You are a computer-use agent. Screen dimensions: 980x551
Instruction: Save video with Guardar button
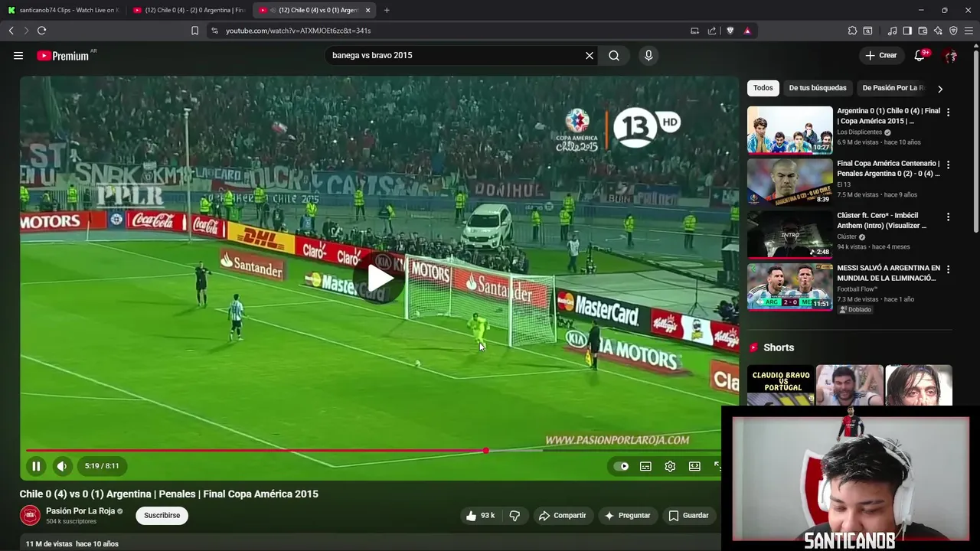[x=688, y=516]
